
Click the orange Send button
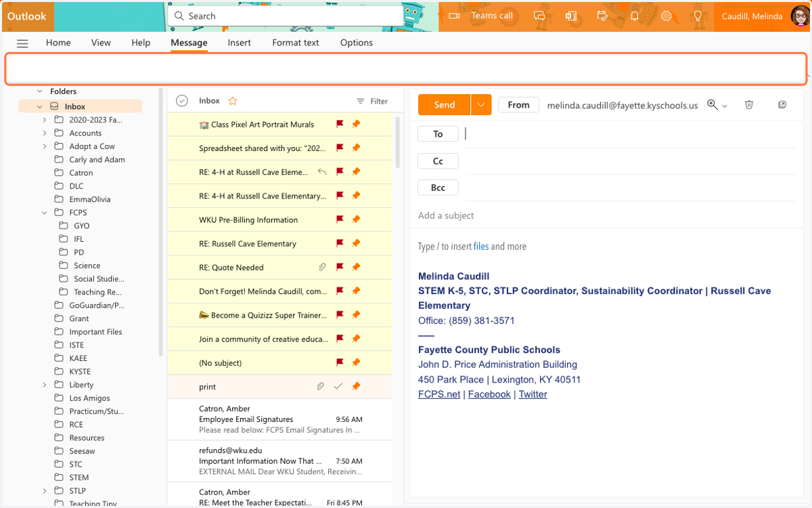pyautogui.click(x=445, y=105)
